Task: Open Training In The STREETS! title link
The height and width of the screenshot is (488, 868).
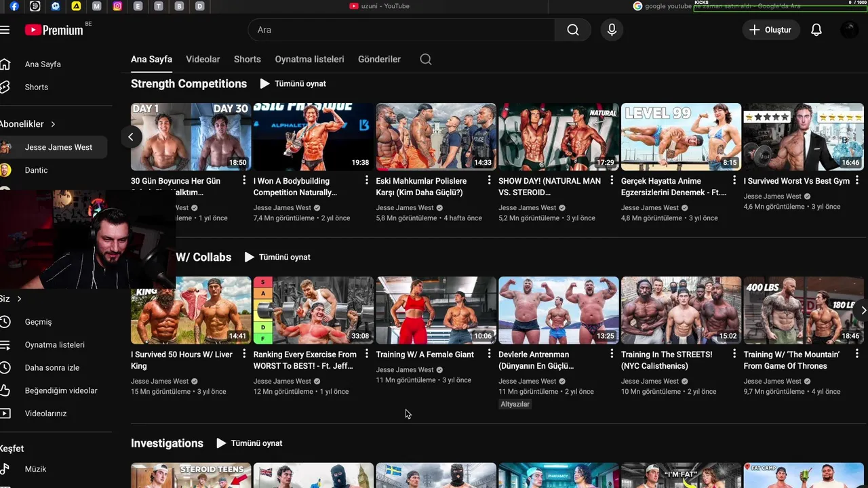Action: (x=667, y=360)
